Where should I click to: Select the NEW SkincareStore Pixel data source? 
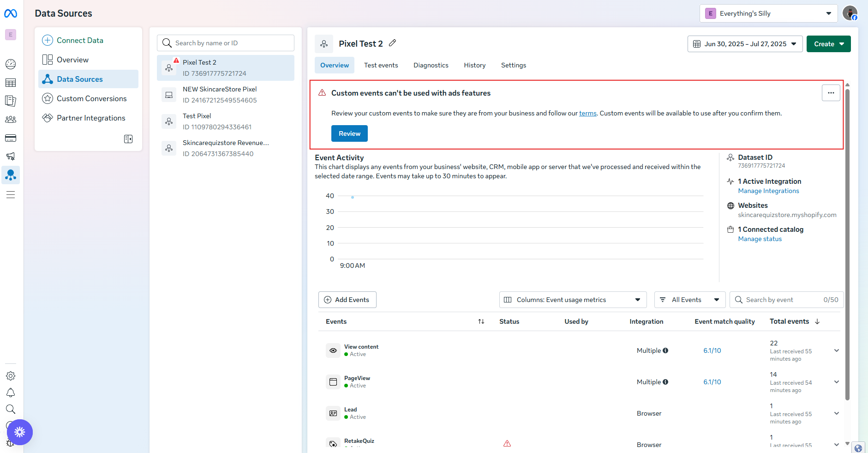tap(226, 95)
